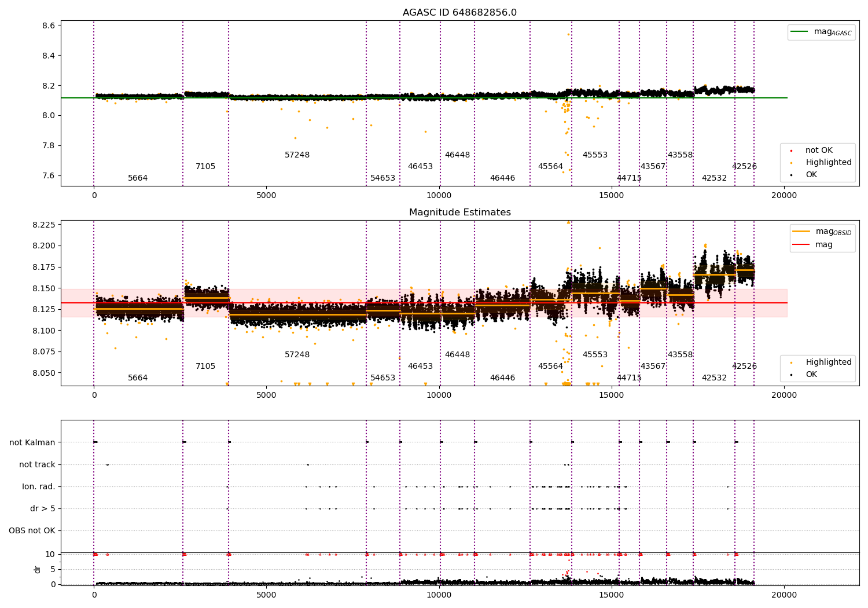This screenshot has height=608, width=868.
Task: Click obsid label 46453 in Magnitude Estimates plot
Action: coord(420,367)
